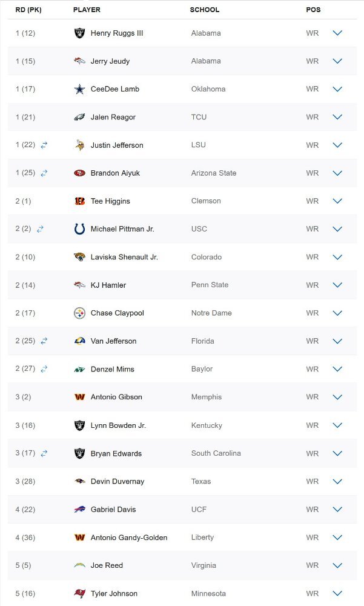Sort by the PLAYER column header
Screen dimensions: 364x606
coord(87,10)
